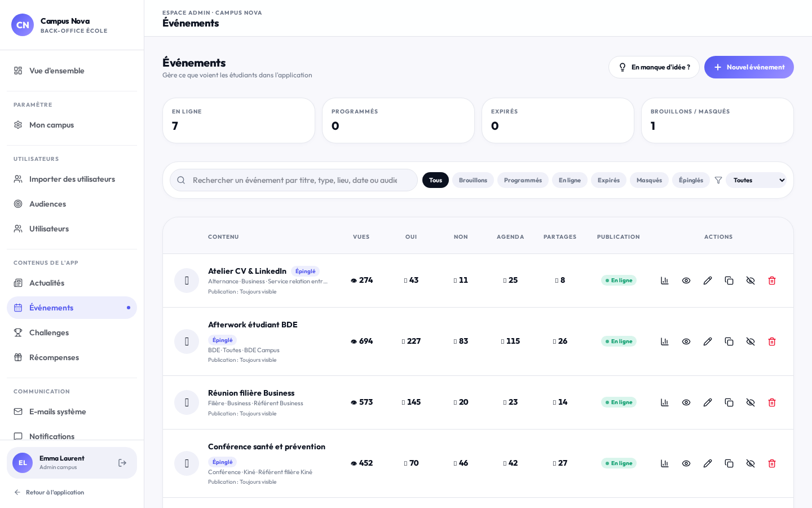Open the Utilisateurs page
The width and height of the screenshot is (812, 508).
point(72,229)
